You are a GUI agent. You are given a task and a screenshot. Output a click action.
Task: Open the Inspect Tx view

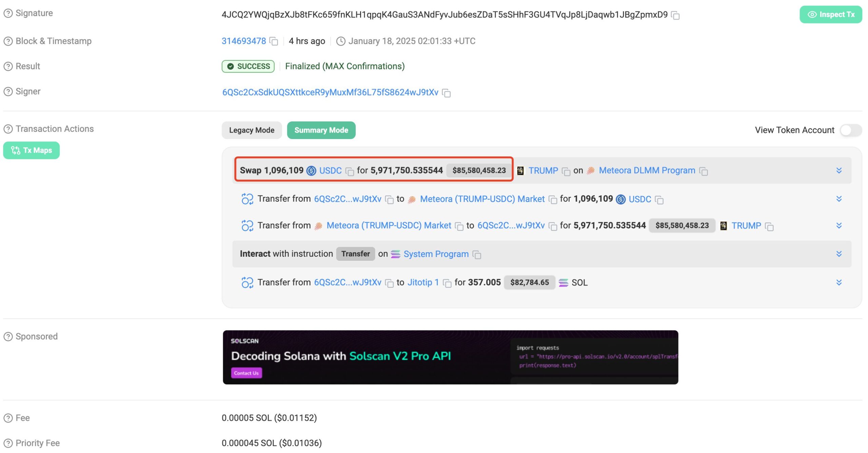click(x=830, y=15)
